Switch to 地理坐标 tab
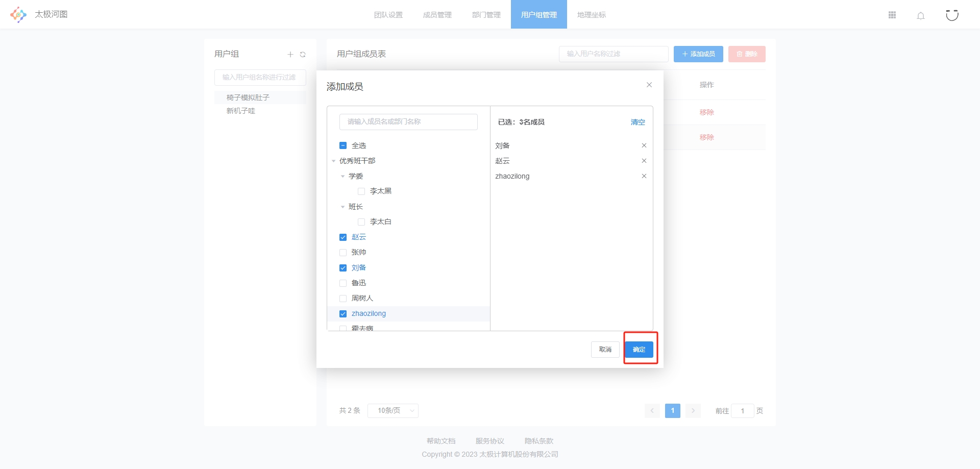This screenshot has height=469, width=980. point(592,15)
